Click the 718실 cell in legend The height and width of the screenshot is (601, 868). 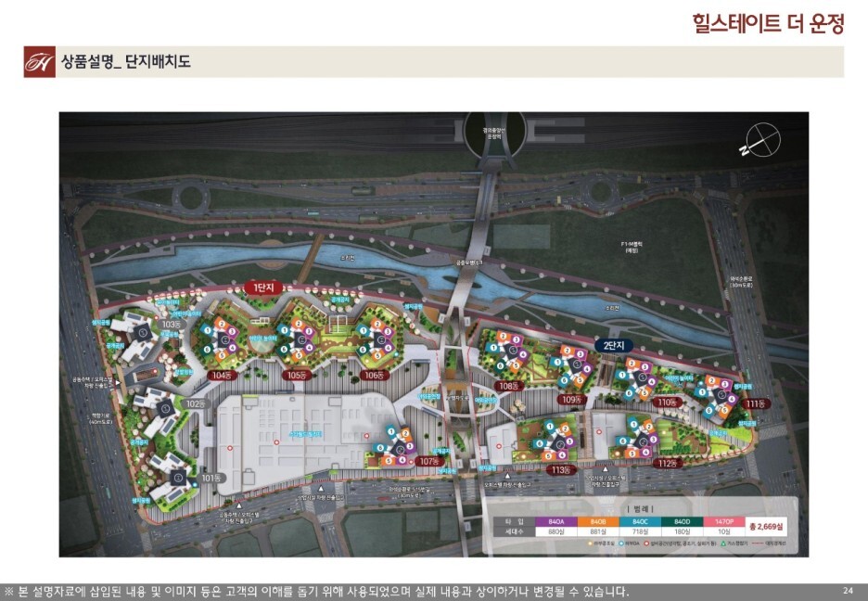click(640, 531)
